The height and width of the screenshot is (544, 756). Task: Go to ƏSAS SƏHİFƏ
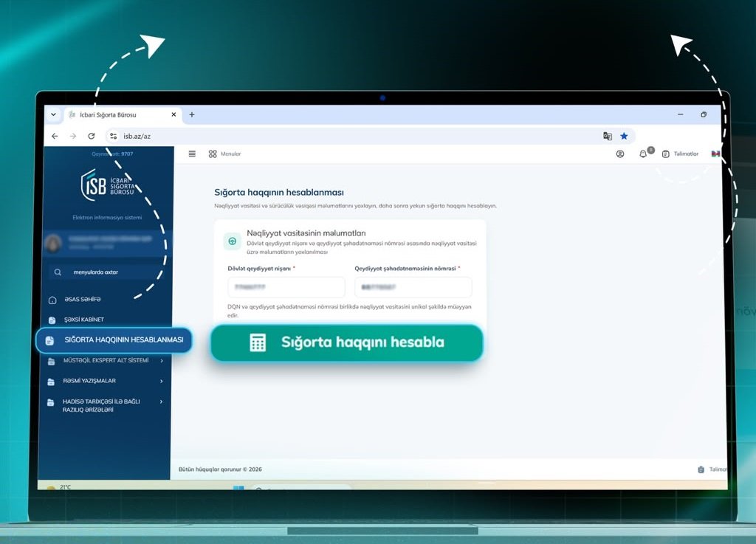(x=83, y=299)
